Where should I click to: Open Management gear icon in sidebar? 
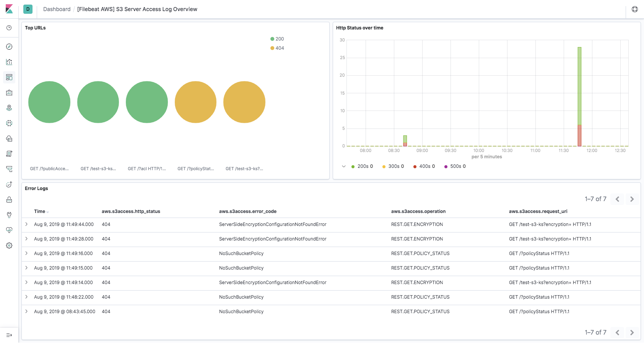9,245
